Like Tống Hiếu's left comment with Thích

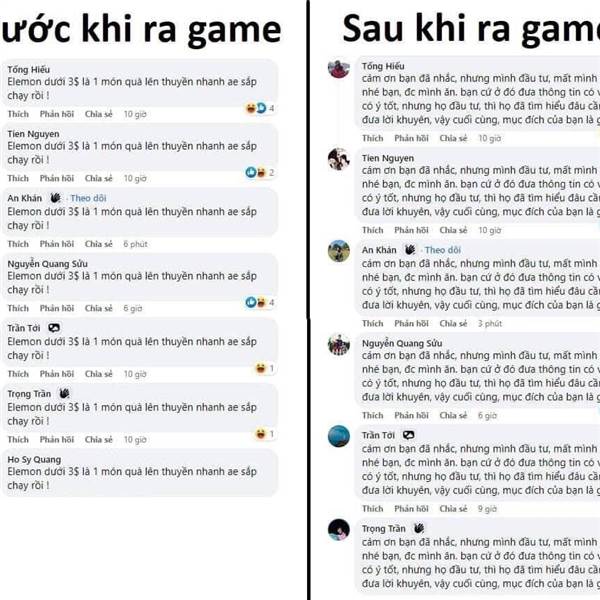click(18, 114)
